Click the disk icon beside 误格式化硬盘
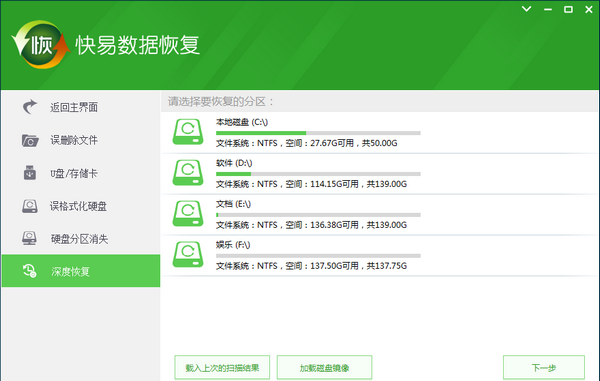600x381 pixels. 30,206
